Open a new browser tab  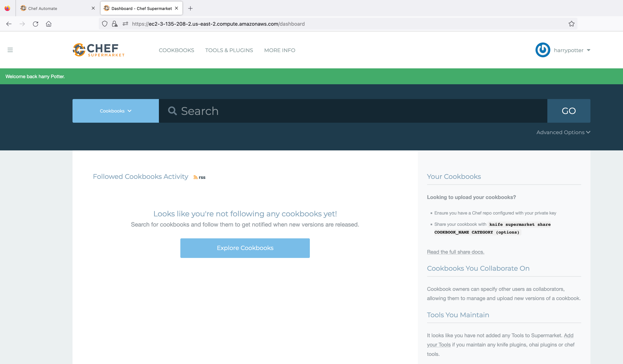click(190, 8)
